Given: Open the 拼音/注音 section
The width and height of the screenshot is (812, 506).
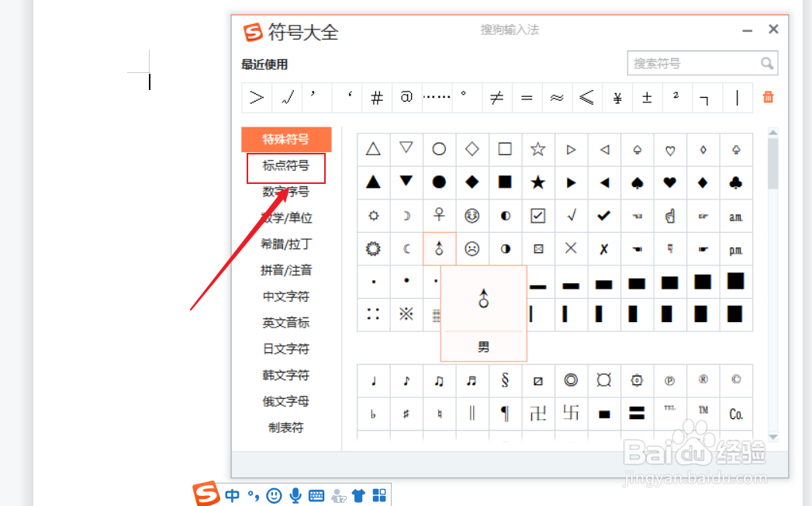Looking at the screenshot, I should [x=285, y=270].
